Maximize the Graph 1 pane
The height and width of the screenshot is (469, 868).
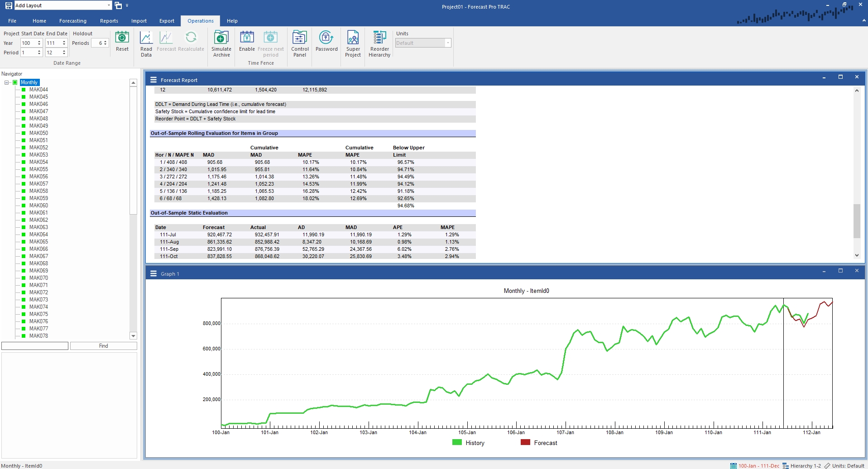(x=840, y=271)
